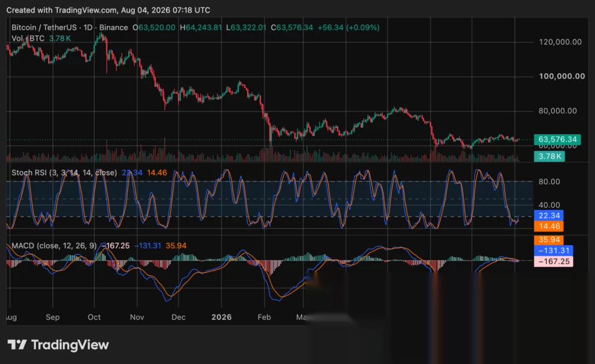Viewport: 595px width, 364px height.
Task: Click the 'Dec' time axis label
Action: 178,317
